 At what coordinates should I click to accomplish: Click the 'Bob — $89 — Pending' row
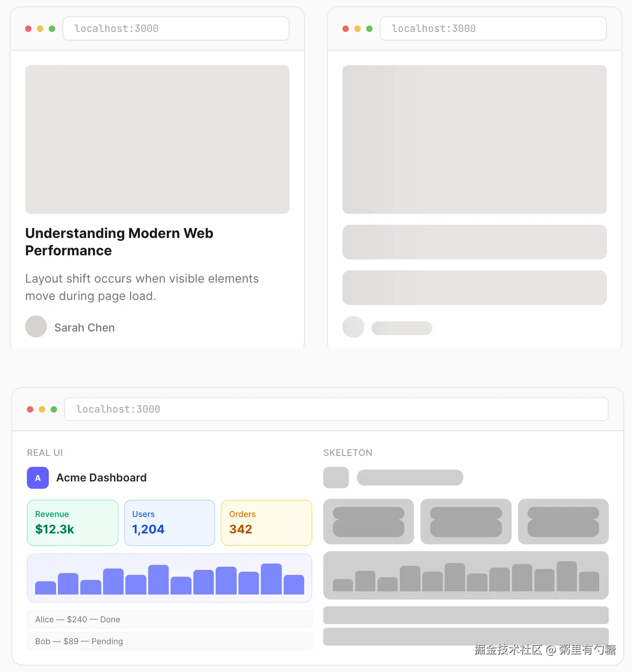170,641
